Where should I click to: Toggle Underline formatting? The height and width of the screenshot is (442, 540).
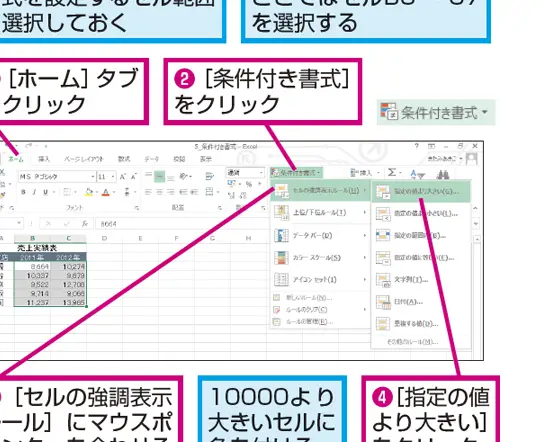[45, 192]
